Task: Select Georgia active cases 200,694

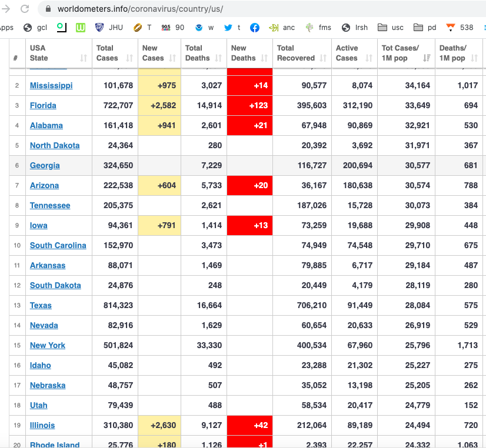Action: [x=358, y=165]
